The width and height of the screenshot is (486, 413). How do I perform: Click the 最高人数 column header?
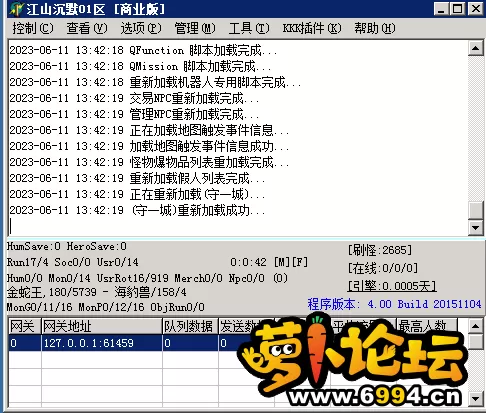(426, 326)
